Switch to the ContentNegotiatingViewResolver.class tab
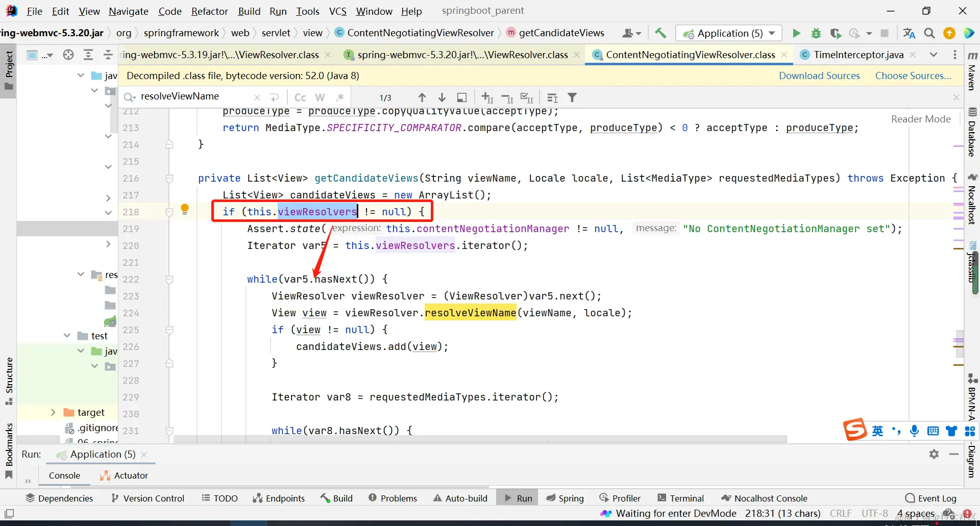The image size is (980, 526). [x=690, y=55]
